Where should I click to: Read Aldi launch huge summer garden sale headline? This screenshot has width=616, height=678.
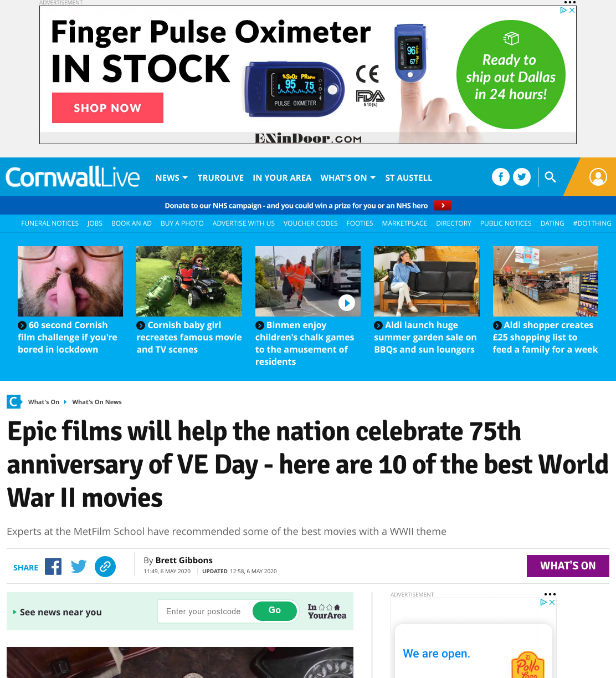pos(425,337)
